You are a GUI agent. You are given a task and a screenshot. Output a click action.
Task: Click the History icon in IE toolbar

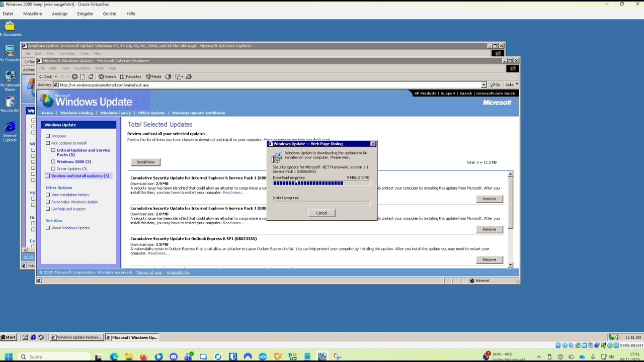pos(168,76)
